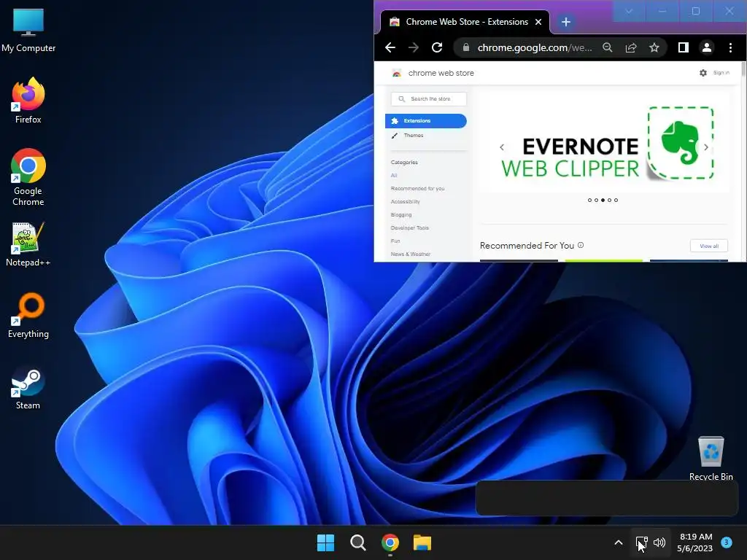Launch Firefox from the desktop
This screenshot has width=747, height=560.
(x=28, y=101)
